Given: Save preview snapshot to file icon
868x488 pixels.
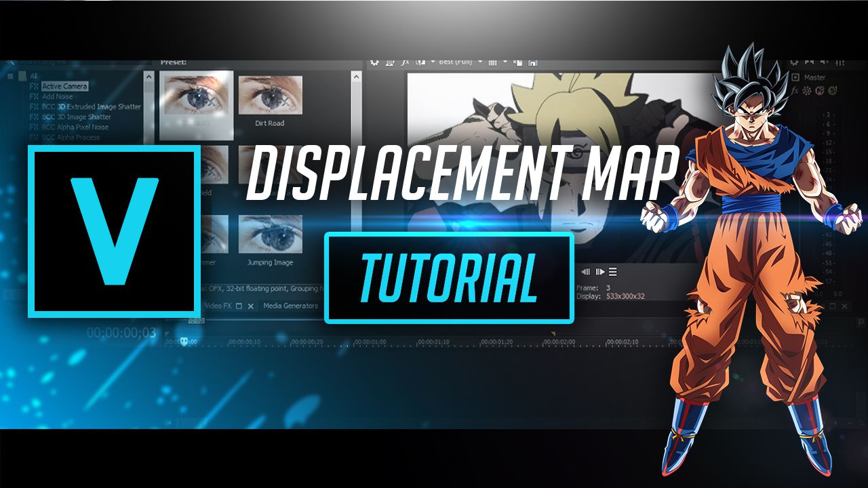Looking at the screenshot, I should point(533,62).
